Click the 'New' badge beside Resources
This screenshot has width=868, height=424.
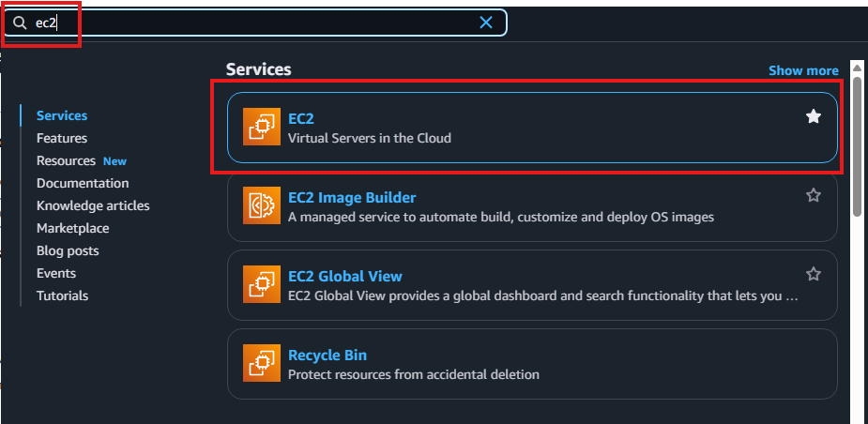tap(114, 161)
